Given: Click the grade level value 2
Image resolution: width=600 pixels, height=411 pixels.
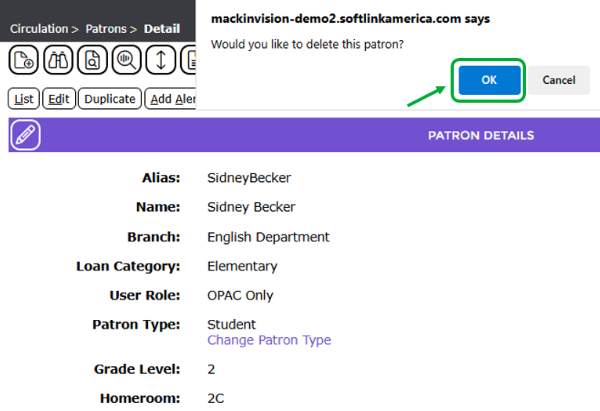Looking at the screenshot, I should pos(211,369).
